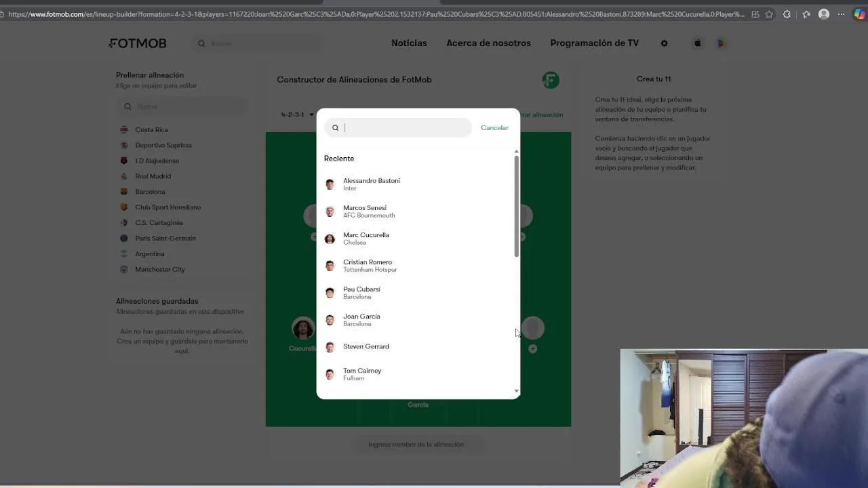Screen dimensions: 868x488
Task: Focus the player search input field
Action: point(398,128)
